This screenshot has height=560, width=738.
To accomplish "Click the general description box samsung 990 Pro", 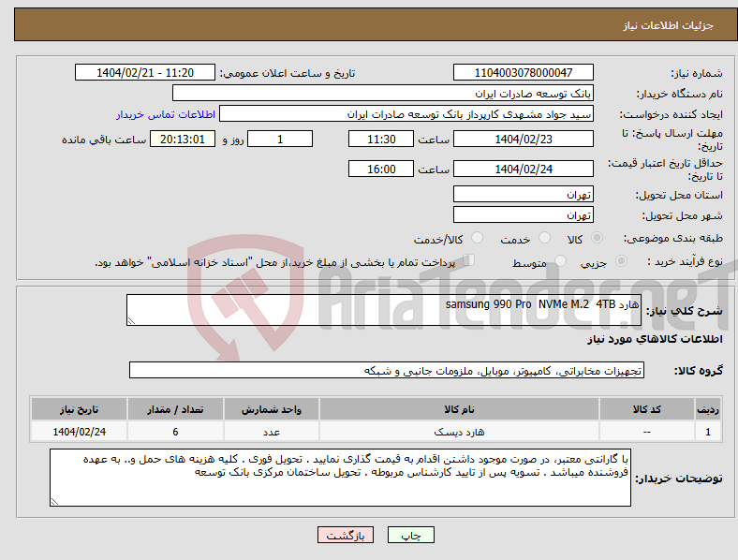I will [384, 310].
